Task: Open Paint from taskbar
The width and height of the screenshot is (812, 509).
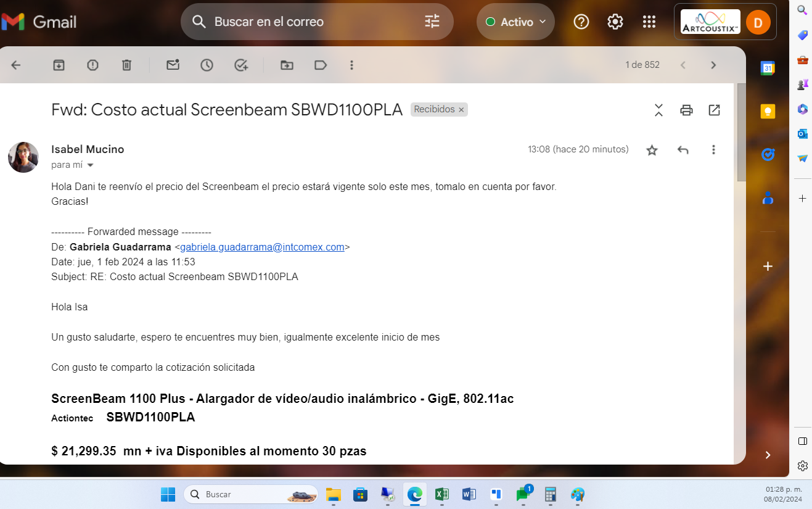Action: [x=578, y=494]
